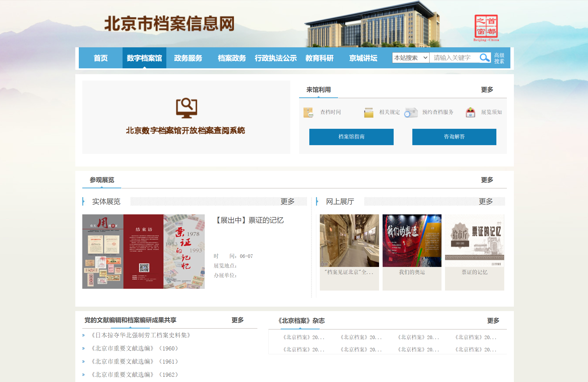Click the magnifying glass search icon

[x=484, y=58]
